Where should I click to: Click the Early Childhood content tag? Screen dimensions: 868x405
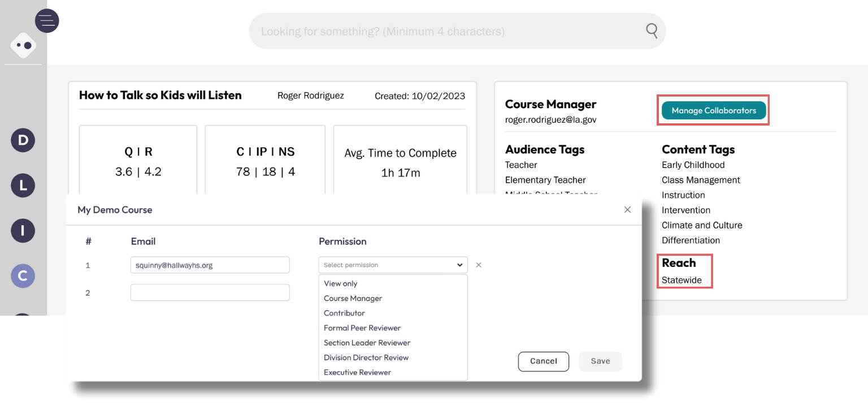pyautogui.click(x=693, y=165)
